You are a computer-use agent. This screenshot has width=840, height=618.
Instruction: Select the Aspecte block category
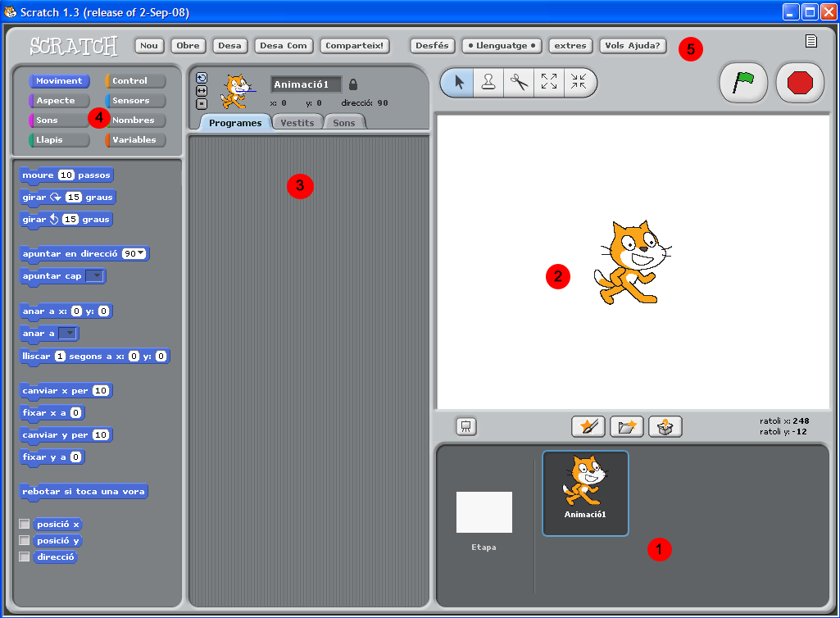pos(59,101)
